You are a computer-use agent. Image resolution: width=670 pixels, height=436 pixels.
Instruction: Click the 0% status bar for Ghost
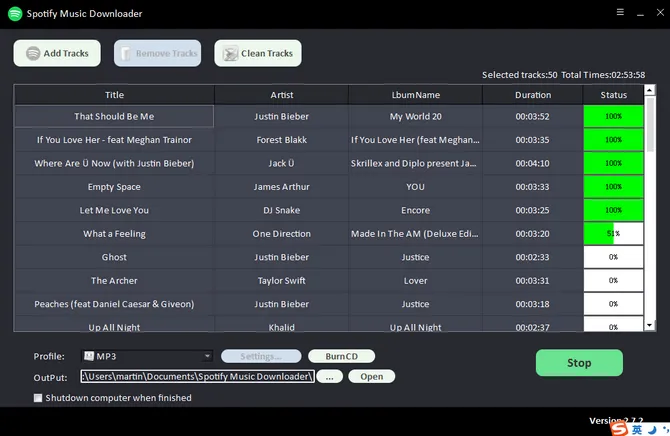(x=613, y=257)
